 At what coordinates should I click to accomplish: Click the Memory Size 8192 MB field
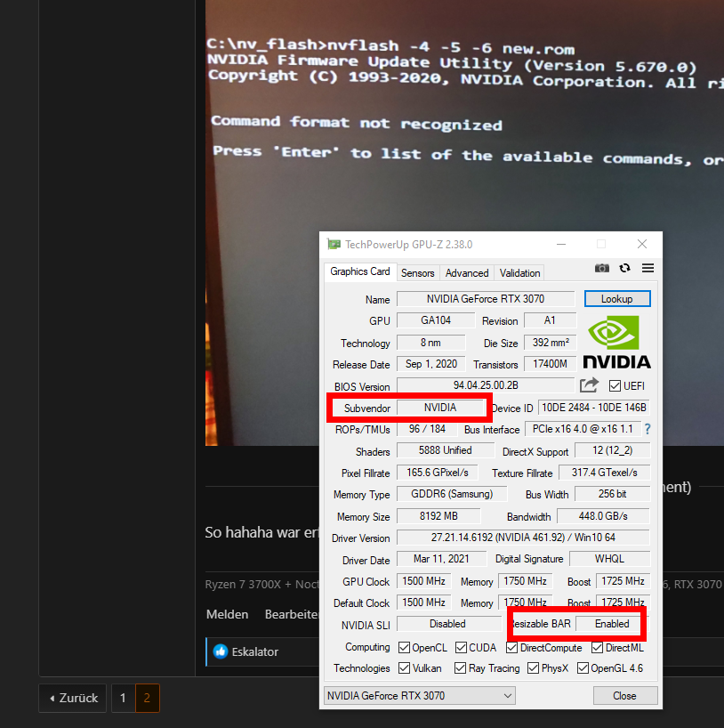point(438,516)
